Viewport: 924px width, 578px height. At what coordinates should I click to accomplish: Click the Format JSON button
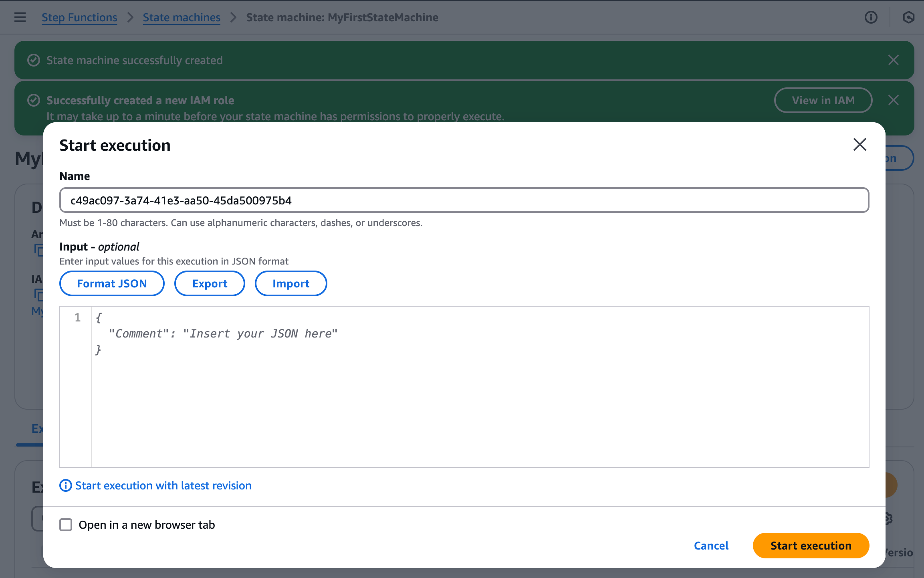pos(112,283)
